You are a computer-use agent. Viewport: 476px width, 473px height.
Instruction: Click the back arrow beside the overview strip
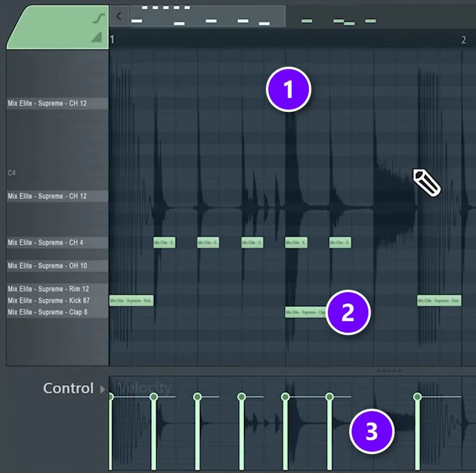[119, 17]
